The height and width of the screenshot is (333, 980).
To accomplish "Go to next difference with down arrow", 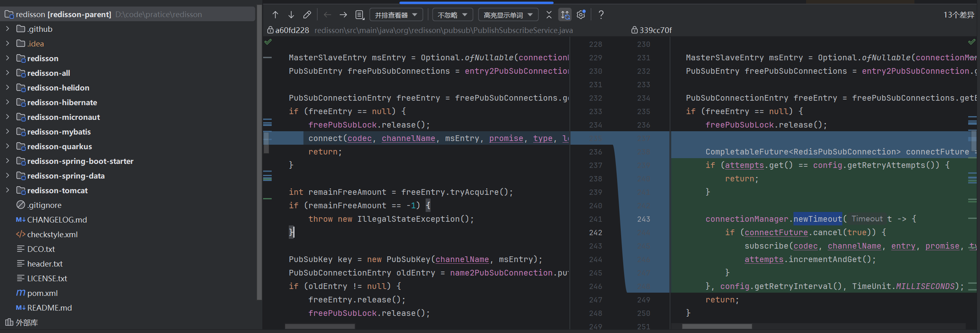I will tap(291, 15).
